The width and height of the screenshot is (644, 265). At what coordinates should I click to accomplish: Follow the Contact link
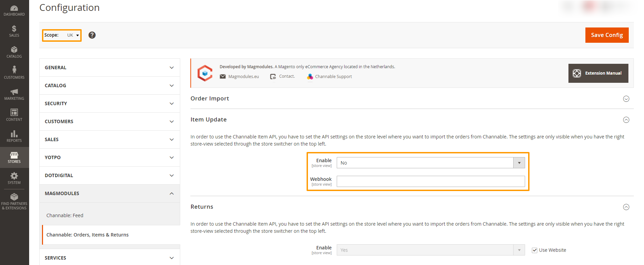pyautogui.click(x=287, y=76)
